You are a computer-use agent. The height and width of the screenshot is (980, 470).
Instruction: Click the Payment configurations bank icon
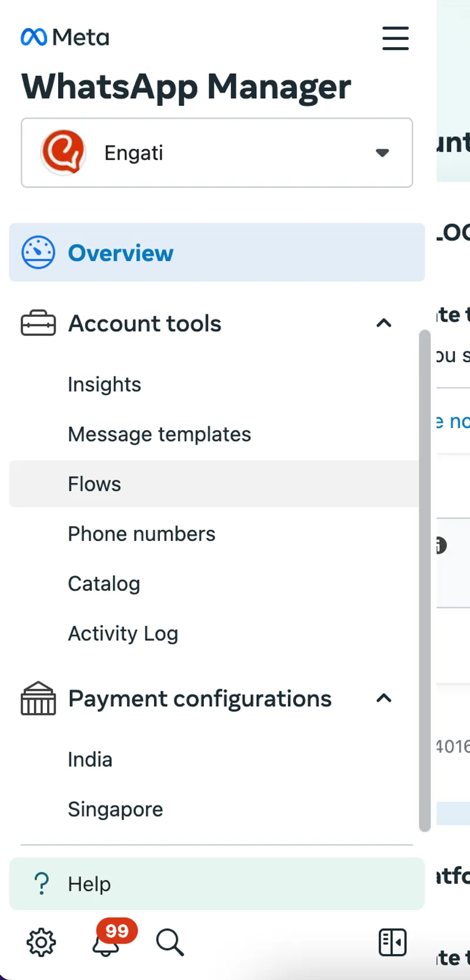tap(38, 698)
